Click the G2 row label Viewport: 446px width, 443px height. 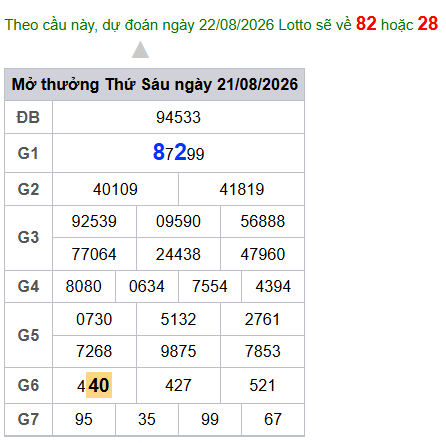(28, 189)
